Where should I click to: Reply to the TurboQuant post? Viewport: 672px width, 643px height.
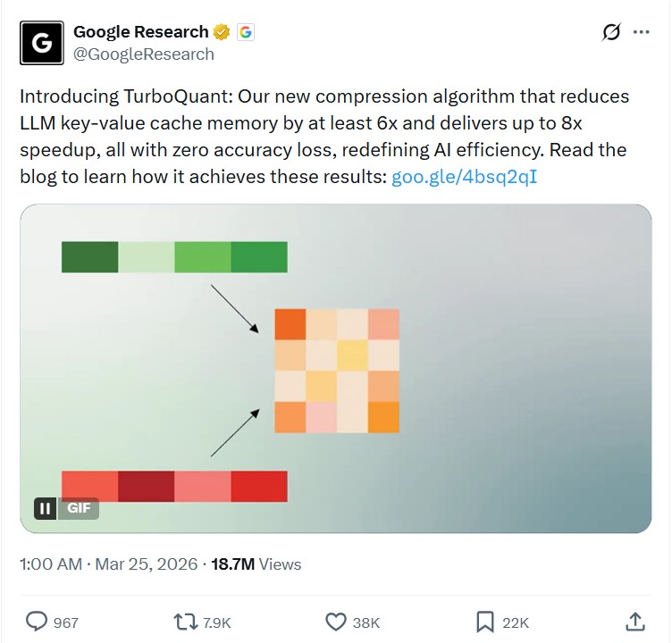coord(38,622)
